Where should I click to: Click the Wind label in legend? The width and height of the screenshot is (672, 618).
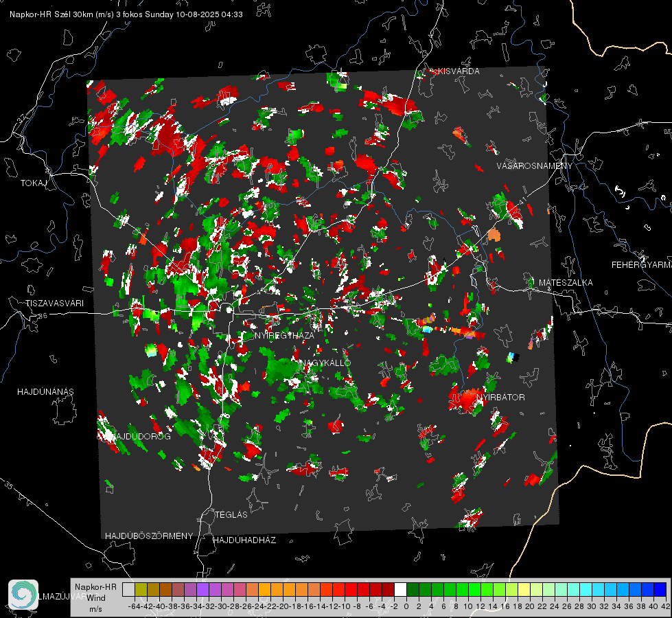[96, 598]
